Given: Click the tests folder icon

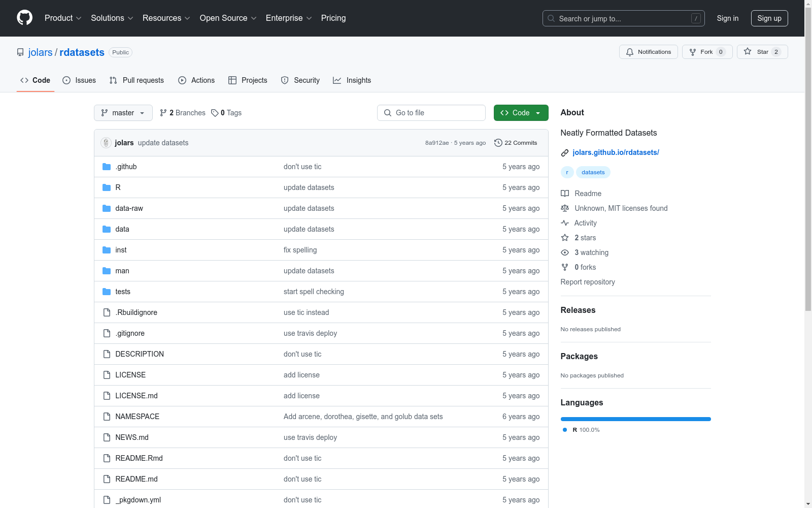Looking at the screenshot, I should pos(107,292).
